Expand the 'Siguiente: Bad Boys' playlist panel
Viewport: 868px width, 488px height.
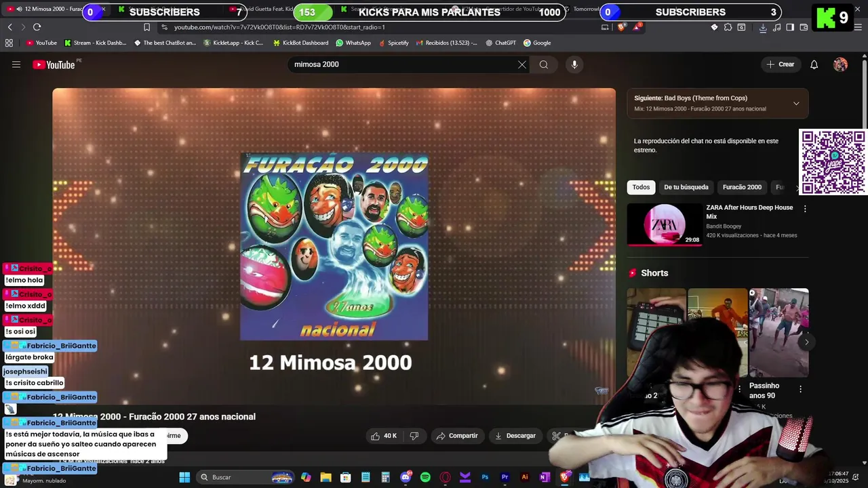pyautogui.click(x=796, y=104)
